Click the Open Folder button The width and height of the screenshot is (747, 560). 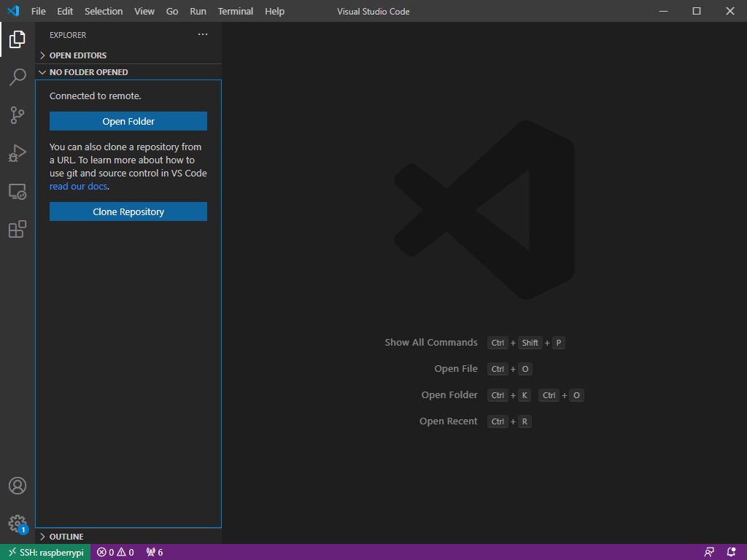click(128, 121)
